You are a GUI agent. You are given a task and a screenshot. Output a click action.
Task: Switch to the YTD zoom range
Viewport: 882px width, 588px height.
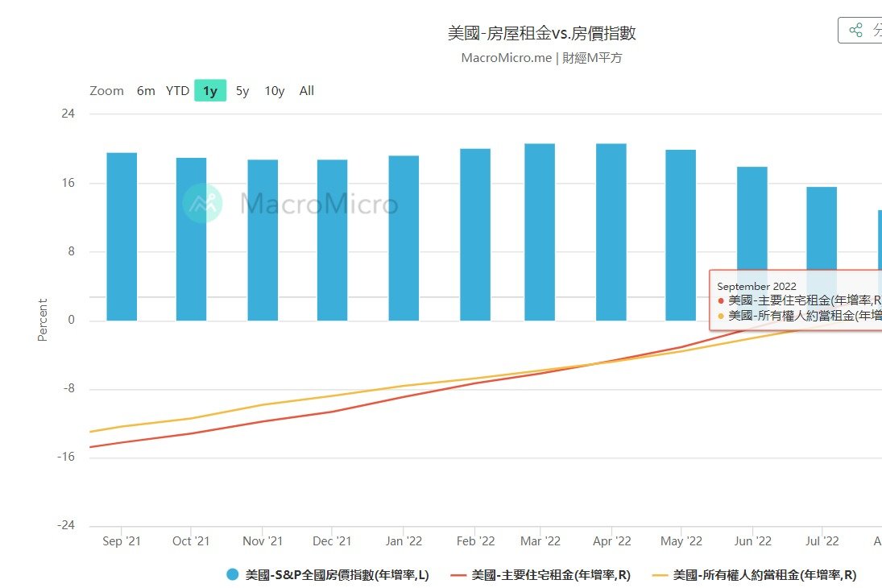176,91
